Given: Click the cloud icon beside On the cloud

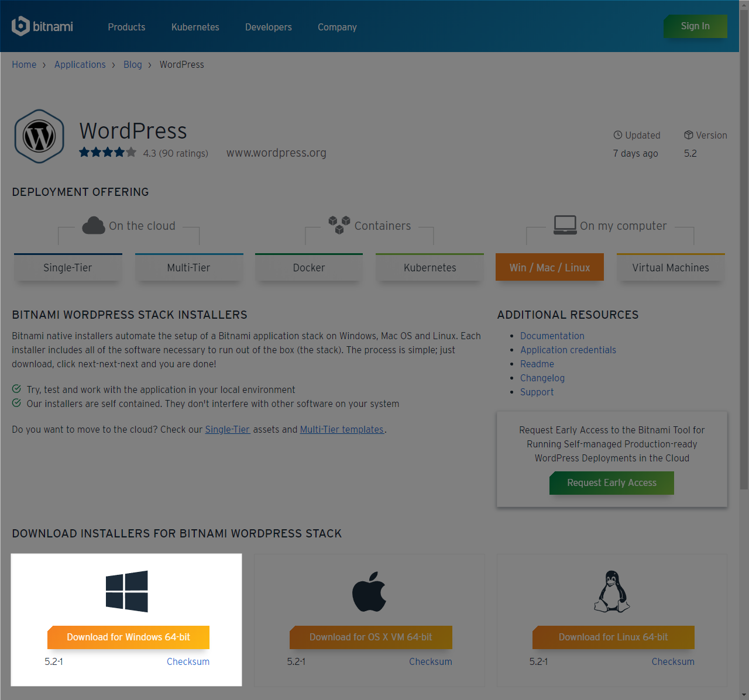Looking at the screenshot, I should pyautogui.click(x=94, y=225).
